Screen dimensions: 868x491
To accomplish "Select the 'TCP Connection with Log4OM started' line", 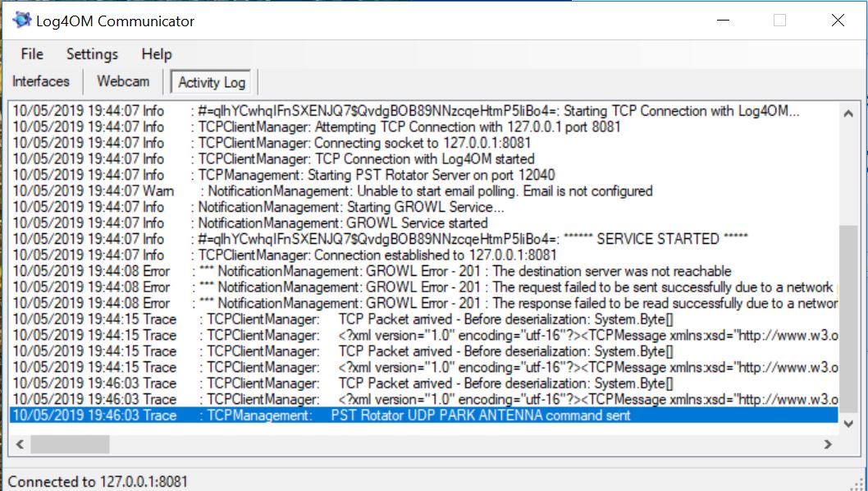I will tap(424, 159).
